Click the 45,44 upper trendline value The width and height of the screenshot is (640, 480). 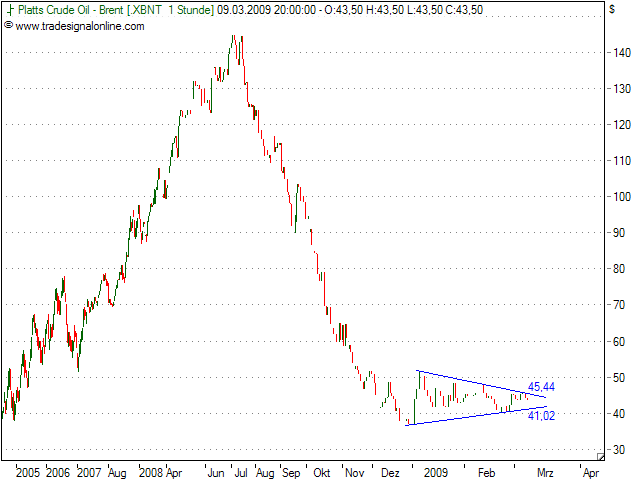(x=541, y=387)
